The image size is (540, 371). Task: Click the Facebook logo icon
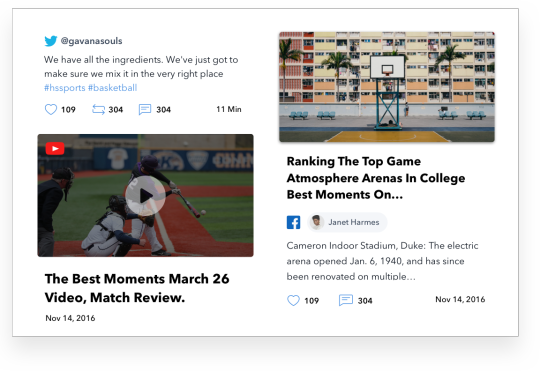tap(293, 222)
